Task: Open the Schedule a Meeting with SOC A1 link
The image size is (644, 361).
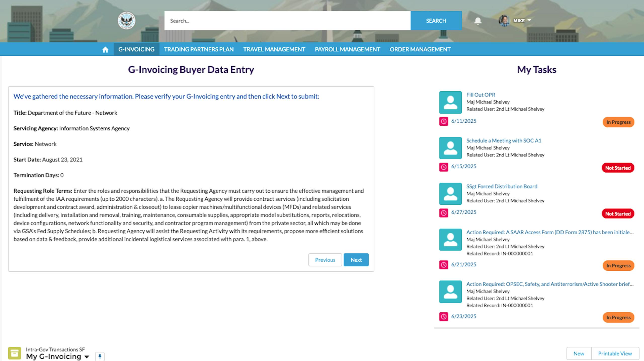Action: (504, 140)
